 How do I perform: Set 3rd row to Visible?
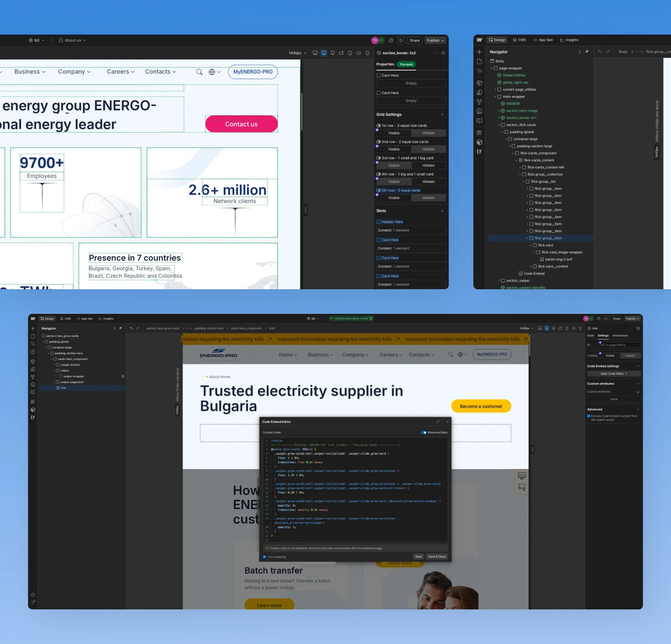[394, 166]
